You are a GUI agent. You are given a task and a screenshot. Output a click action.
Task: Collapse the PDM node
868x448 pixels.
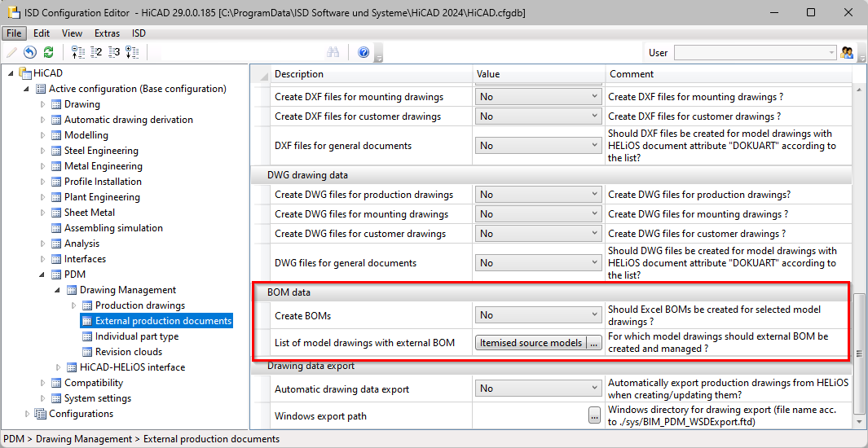tap(42, 275)
